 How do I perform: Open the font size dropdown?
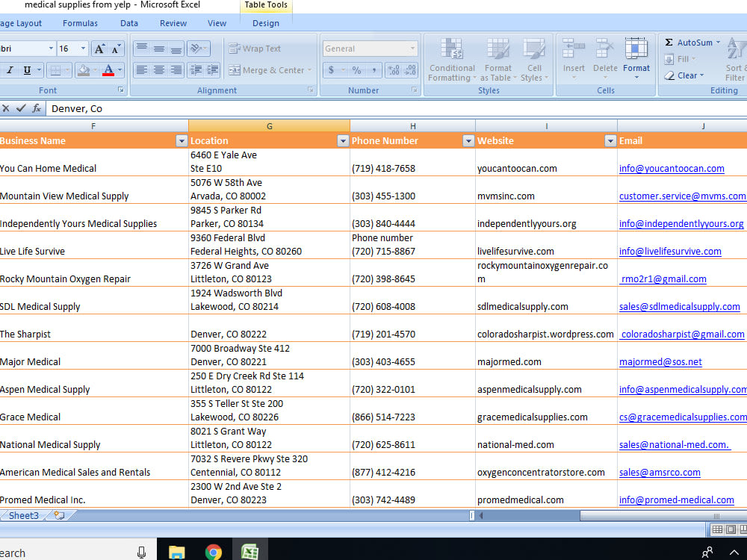(x=83, y=49)
